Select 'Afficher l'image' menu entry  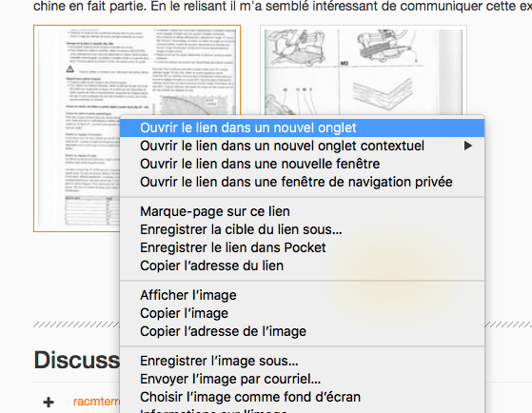click(x=303, y=295)
